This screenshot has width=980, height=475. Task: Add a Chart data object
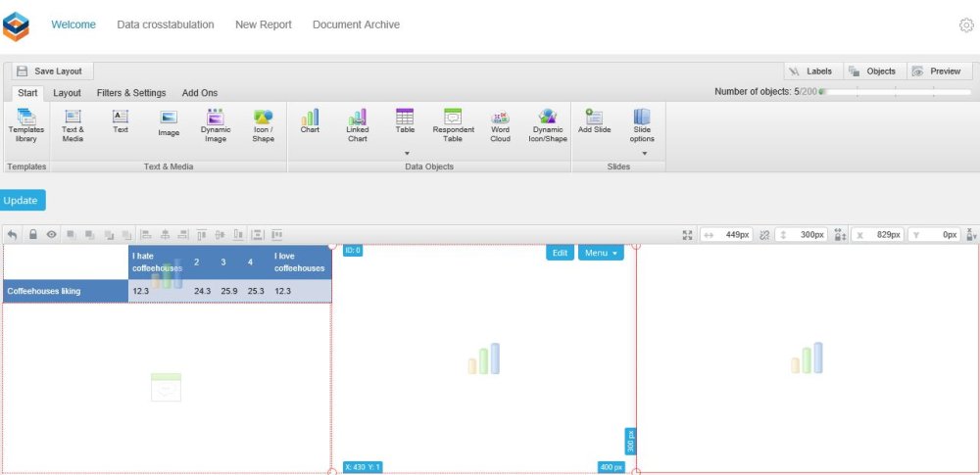[310, 121]
